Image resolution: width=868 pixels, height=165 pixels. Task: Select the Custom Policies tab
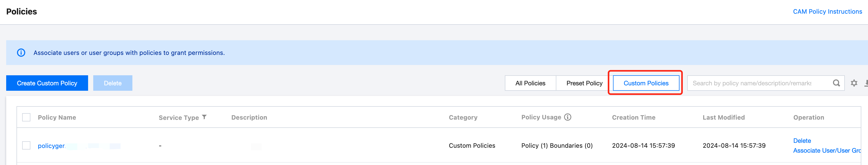tap(646, 83)
